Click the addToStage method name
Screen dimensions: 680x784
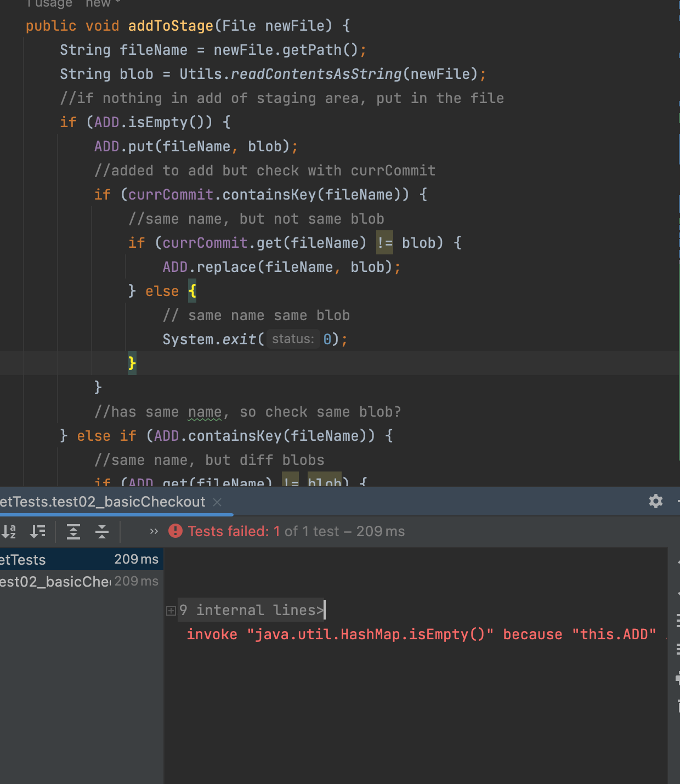pyautogui.click(x=171, y=26)
